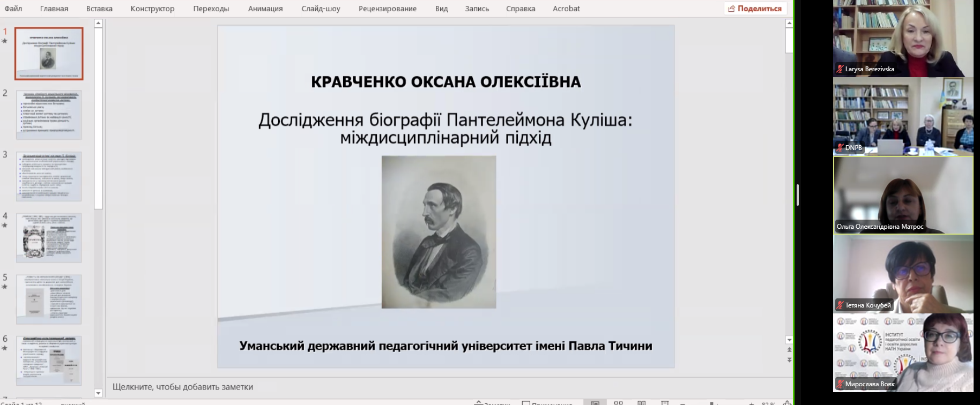980x405 pixels.
Task: Click the slide area scroll-down arrow
Action: point(789,340)
